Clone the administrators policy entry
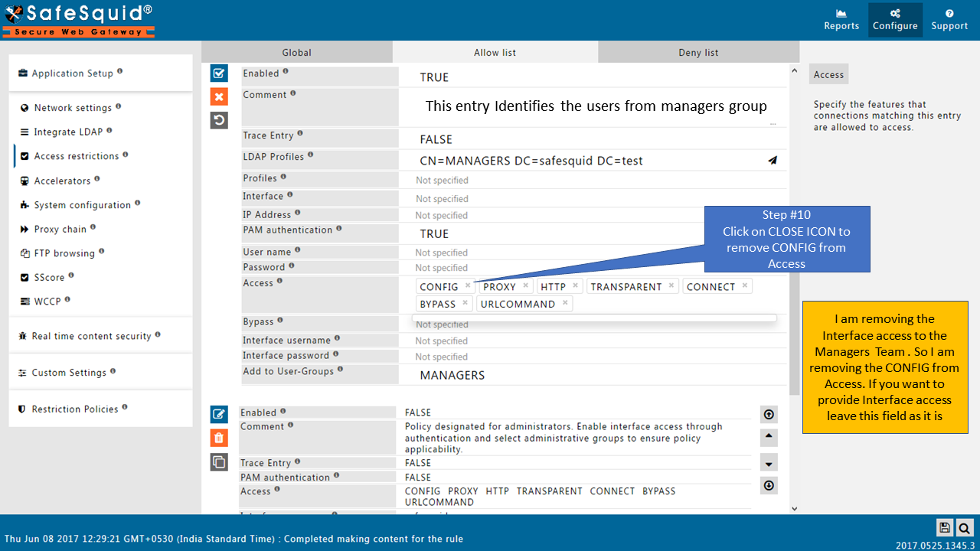The image size is (980, 551). point(219,461)
